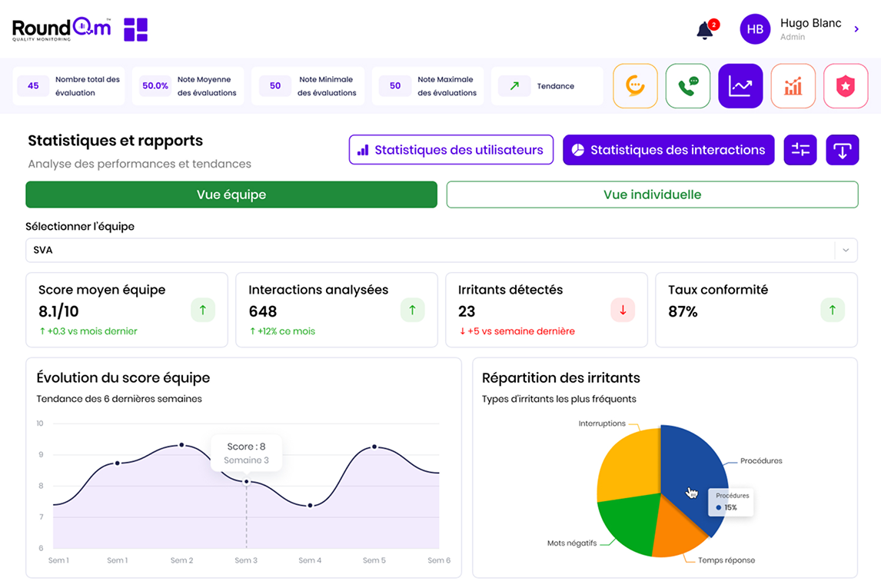Switch to Vue équipe view

(x=231, y=194)
